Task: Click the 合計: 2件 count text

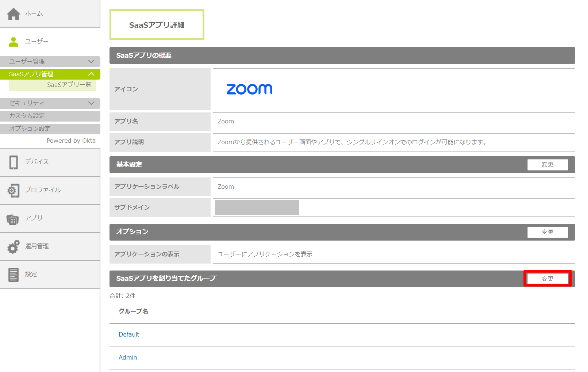Action: pyautogui.click(x=123, y=296)
